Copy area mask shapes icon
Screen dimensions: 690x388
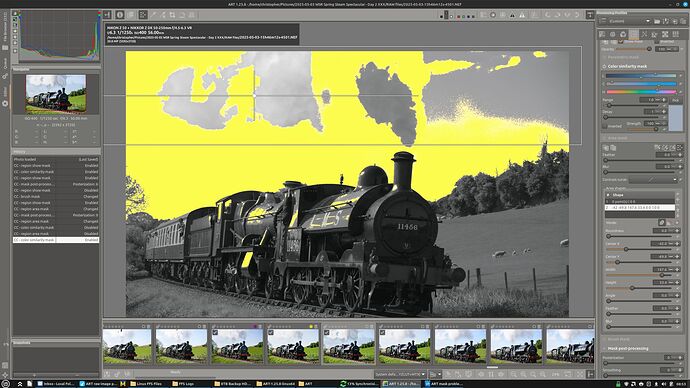[606, 148]
